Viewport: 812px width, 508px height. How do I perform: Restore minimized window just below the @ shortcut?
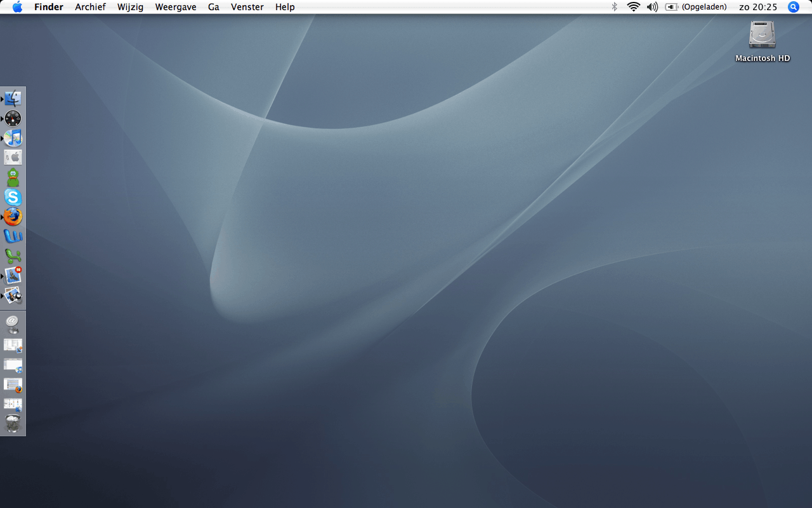tap(13, 345)
